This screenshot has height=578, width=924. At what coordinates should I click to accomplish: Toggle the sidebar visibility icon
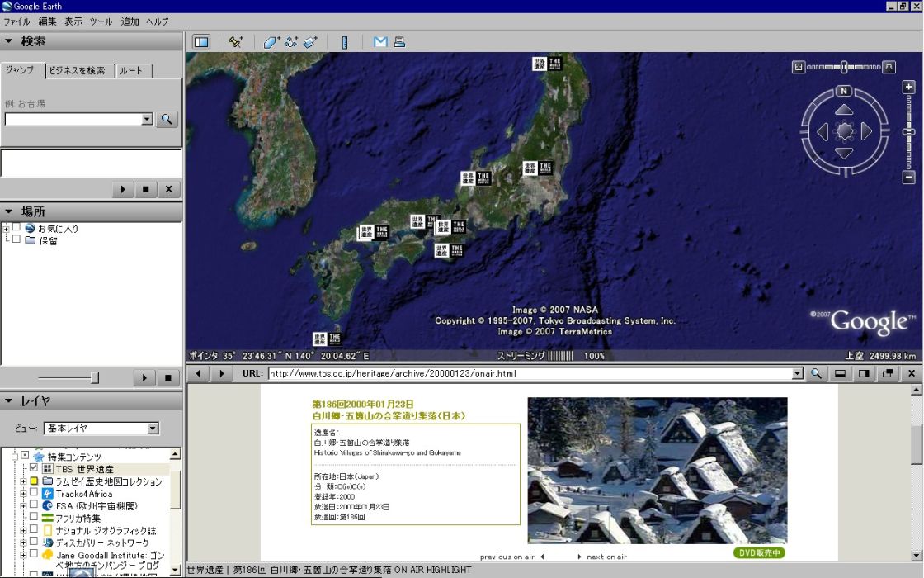(201, 42)
